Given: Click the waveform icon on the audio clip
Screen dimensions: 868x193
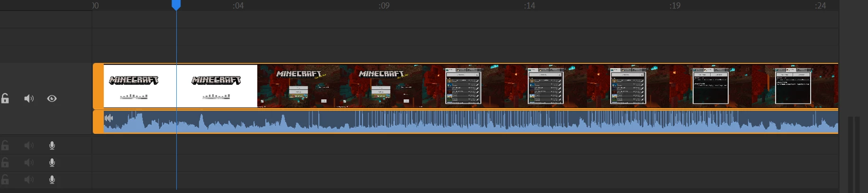Looking at the screenshot, I should click(109, 118).
